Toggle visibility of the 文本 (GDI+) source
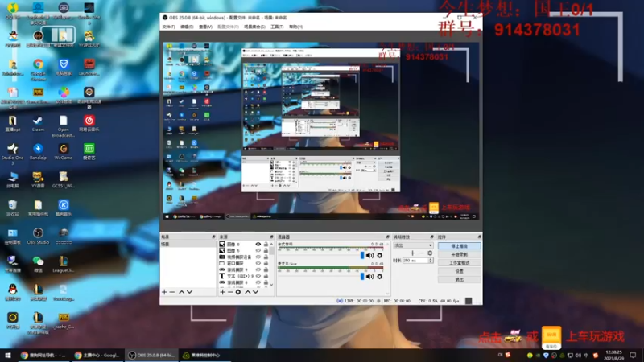Screen dimensions: 644x362 pyautogui.click(x=258, y=276)
